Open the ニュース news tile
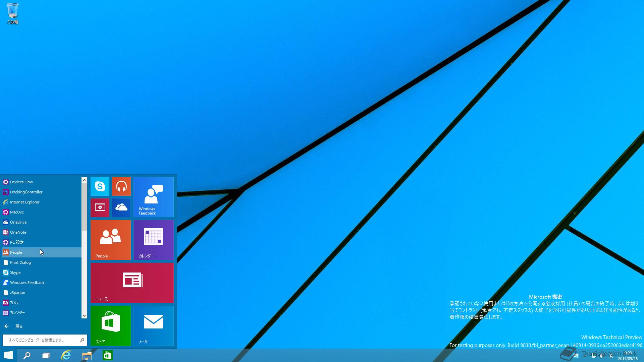The height and width of the screenshot is (362, 644). tap(132, 283)
